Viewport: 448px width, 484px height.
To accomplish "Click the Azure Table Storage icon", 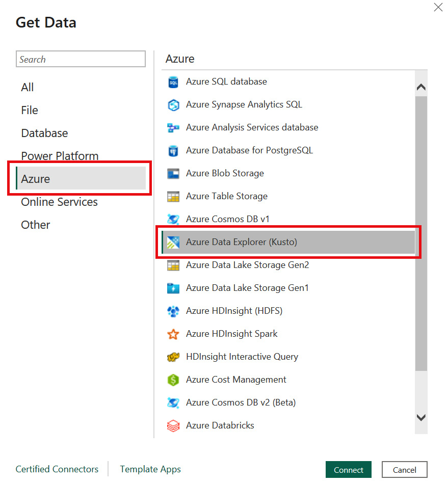I will (173, 197).
